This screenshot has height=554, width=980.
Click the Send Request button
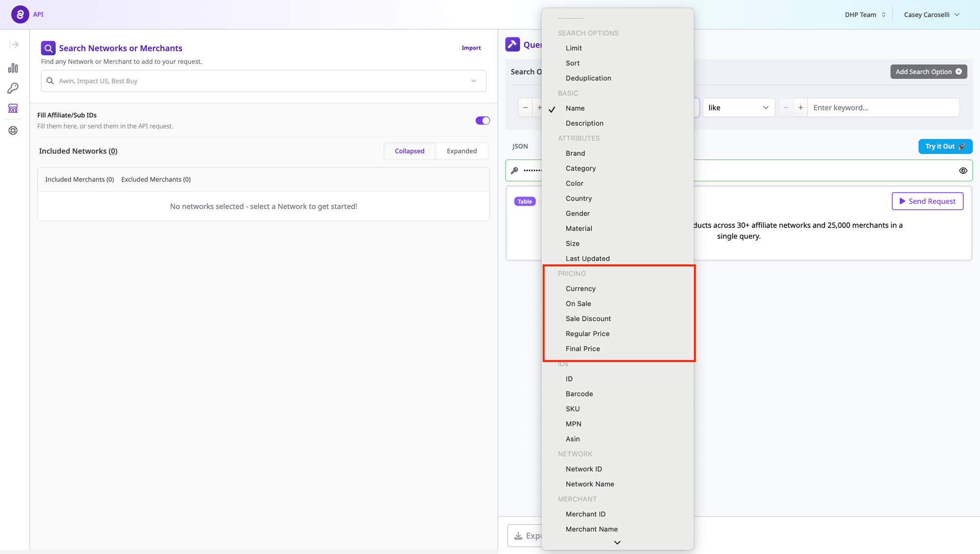click(927, 201)
